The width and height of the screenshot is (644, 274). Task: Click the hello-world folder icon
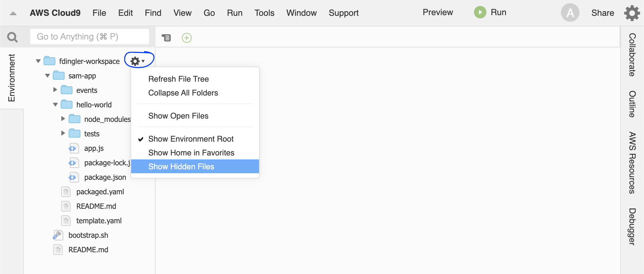tap(67, 104)
